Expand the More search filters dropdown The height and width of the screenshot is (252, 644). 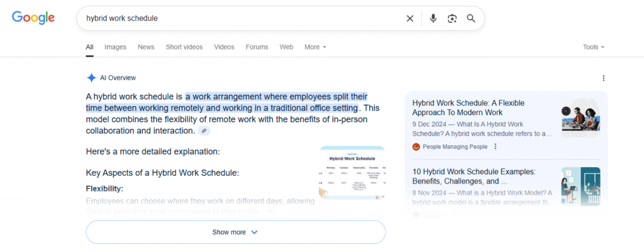[x=315, y=47]
